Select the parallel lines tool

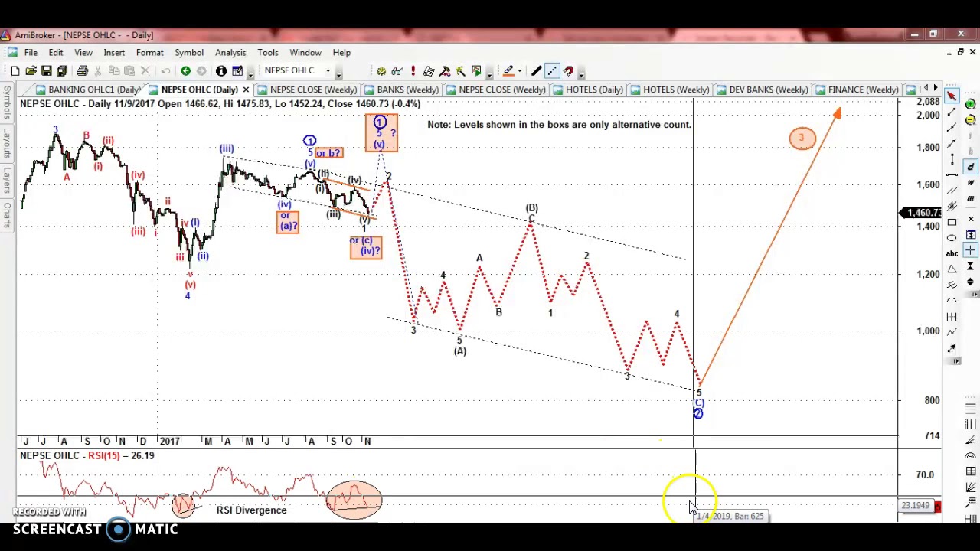(952, 190)
